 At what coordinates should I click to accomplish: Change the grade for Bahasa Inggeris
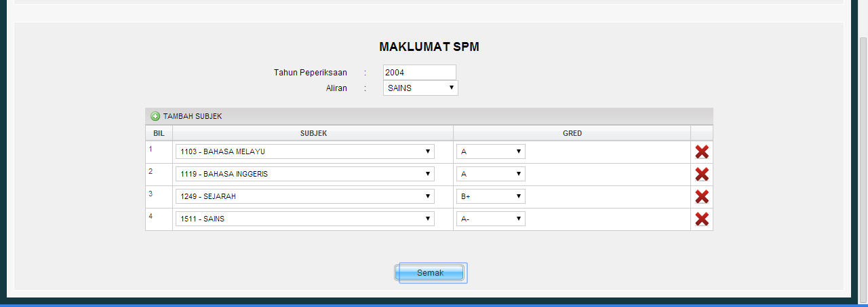491,174
